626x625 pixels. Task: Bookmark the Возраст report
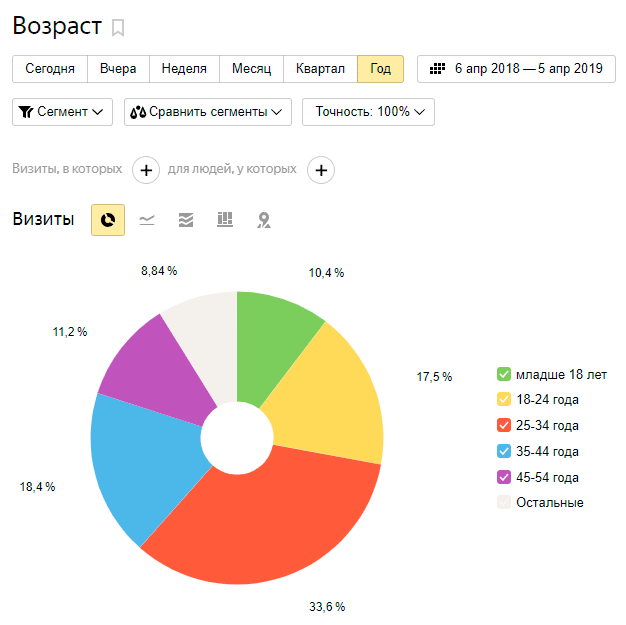[x=118, y=28]
